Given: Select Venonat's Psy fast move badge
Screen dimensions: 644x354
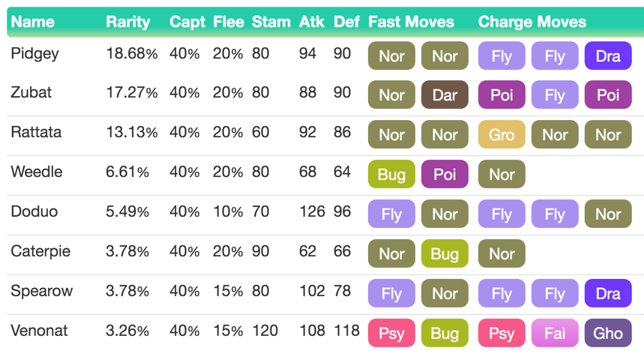Looking at the screenshot, I should click(391, 333).
